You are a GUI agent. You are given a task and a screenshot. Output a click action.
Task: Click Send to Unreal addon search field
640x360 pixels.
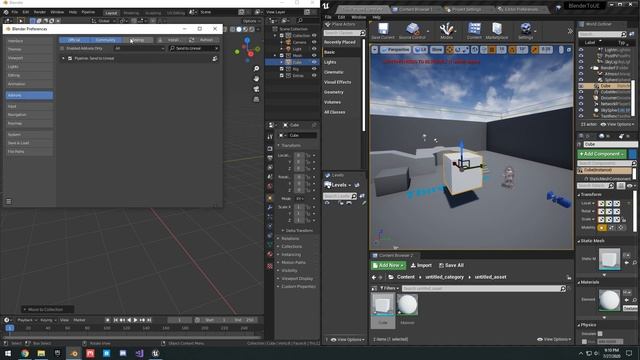[x=194, y=48]
